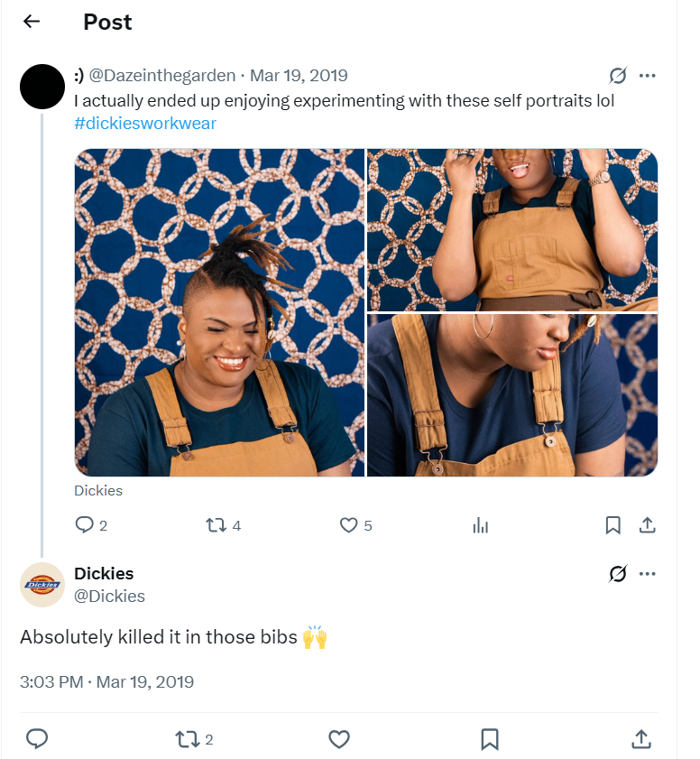Screen dimensions: 700x759
Task: Reply to the Dickies post
Action: click(37, 739)
